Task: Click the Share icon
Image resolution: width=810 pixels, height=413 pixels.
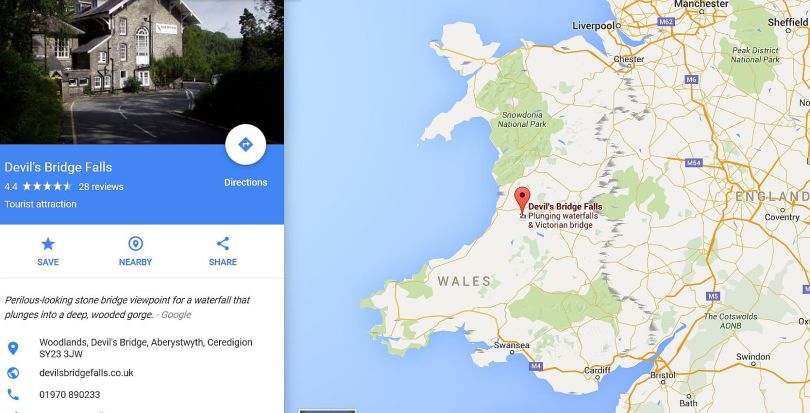Action: coord(223,243)
